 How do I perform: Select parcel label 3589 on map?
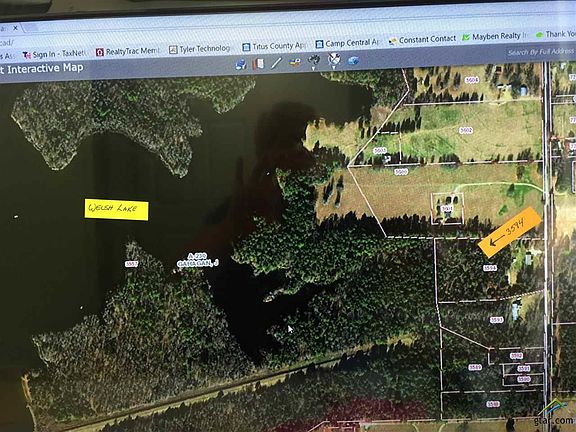[475, 367]
